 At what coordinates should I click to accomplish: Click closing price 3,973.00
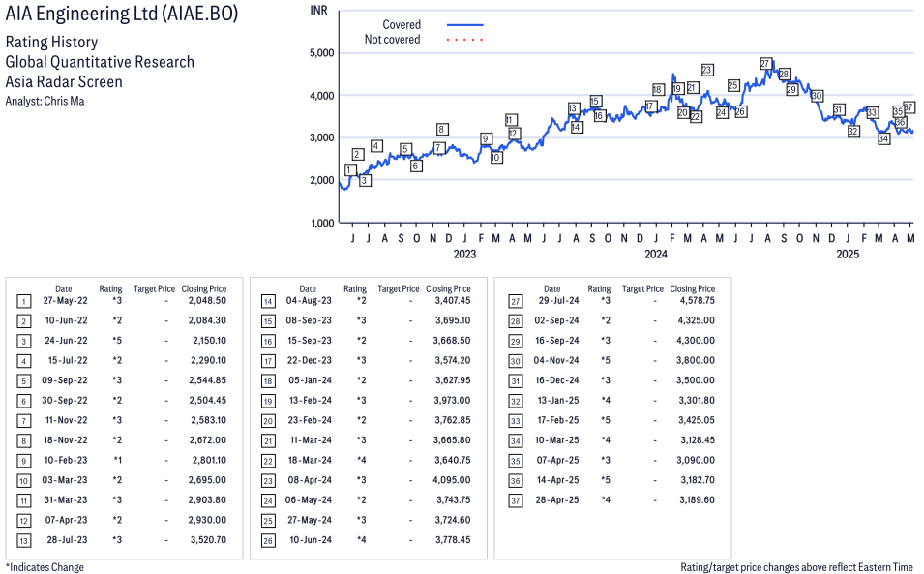(452, 400)
